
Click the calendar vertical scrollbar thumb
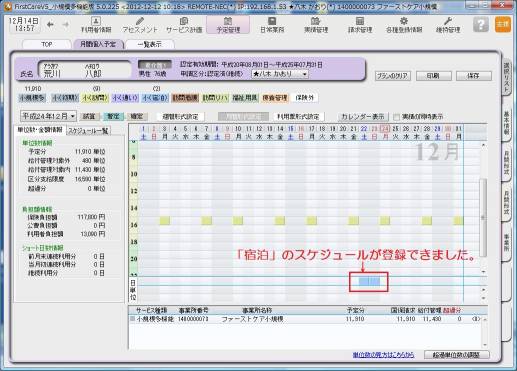coord(482,217)
